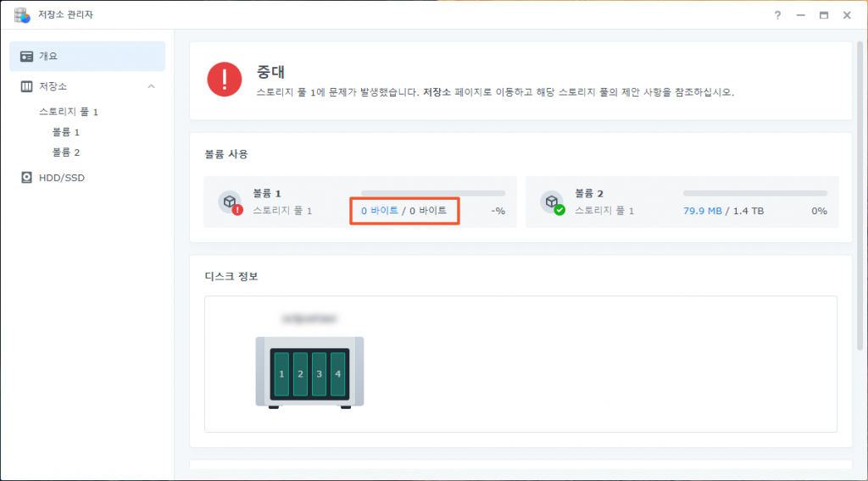Select 볼륨 1 in sidebar tree
Viewport: 868px width, 481px height.
66,132
